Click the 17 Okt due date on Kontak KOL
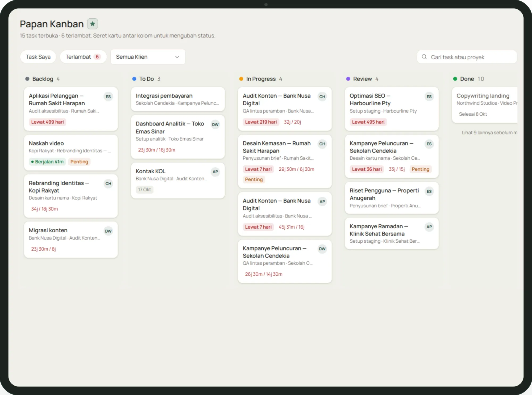The width and height of the screenshot is (532, 395). coord(144,190)
